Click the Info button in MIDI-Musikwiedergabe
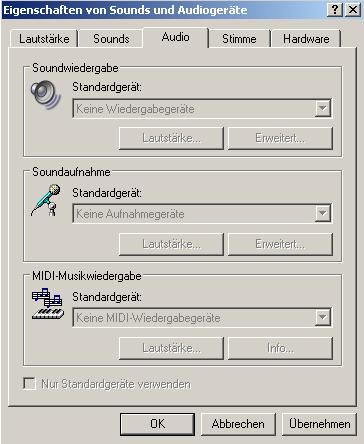364x444 pixels. coord(280,348)
